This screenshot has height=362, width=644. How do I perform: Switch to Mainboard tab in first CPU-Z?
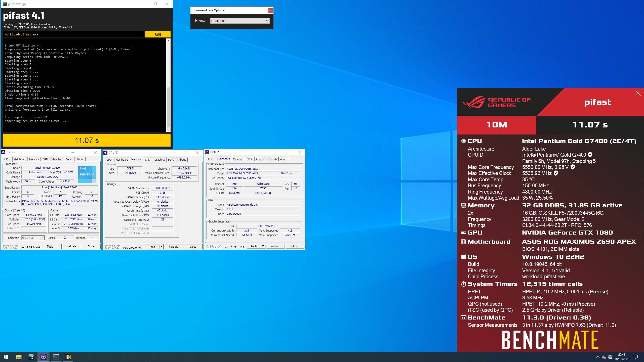click(x=20, y=159)
